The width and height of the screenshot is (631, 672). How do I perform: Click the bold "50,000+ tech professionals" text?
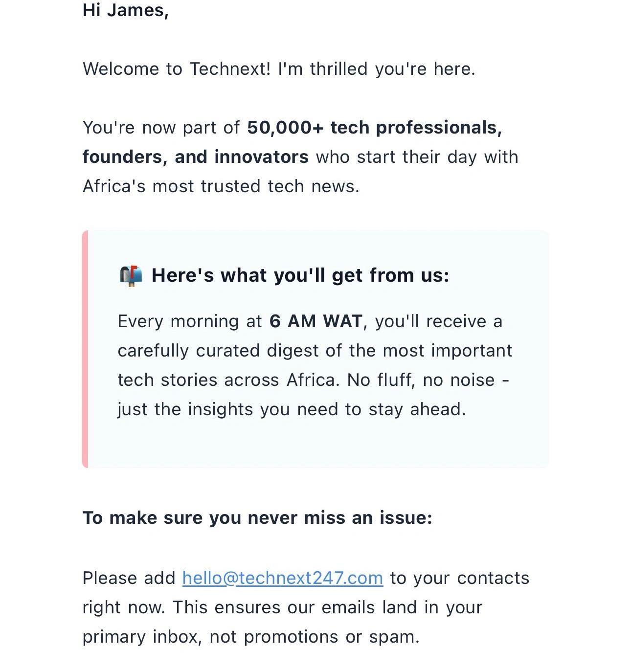(374, 128)
